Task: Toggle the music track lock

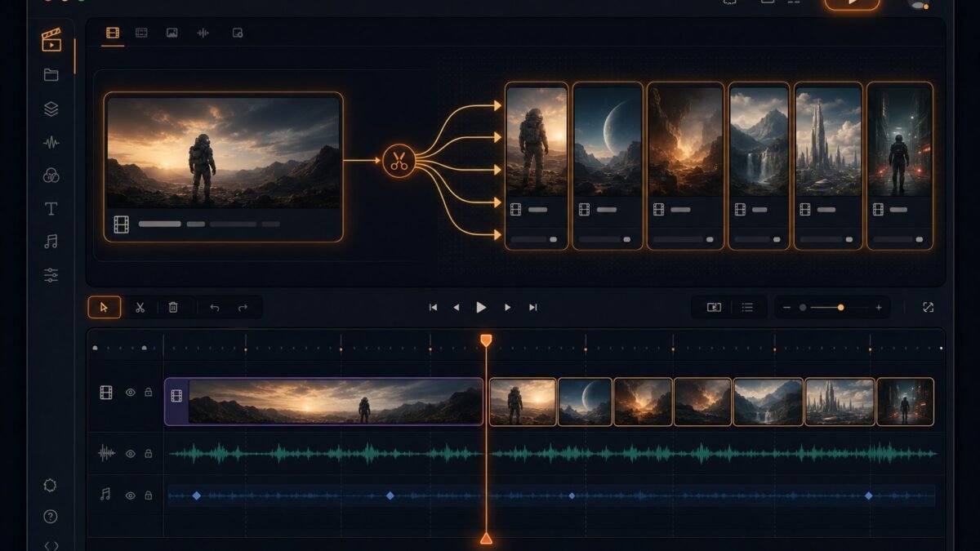Action: (149, 495)
